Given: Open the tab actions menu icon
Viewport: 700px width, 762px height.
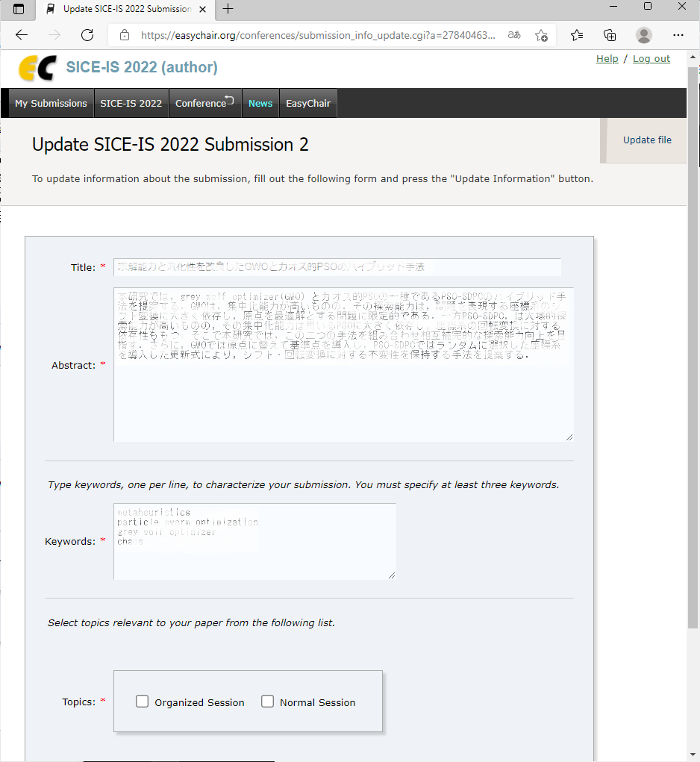Looking at the screenshot, I should tap(19, 9).
